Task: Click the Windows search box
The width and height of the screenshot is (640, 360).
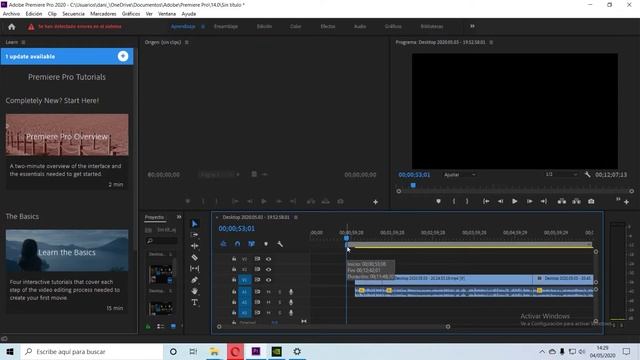Action: point(91,351)
